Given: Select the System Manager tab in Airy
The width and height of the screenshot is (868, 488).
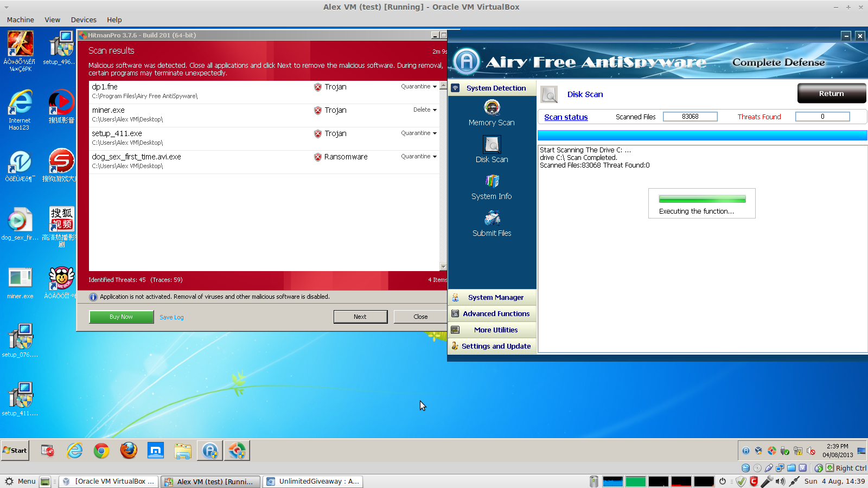Looking at the screenshot, I should click(492, 297).
